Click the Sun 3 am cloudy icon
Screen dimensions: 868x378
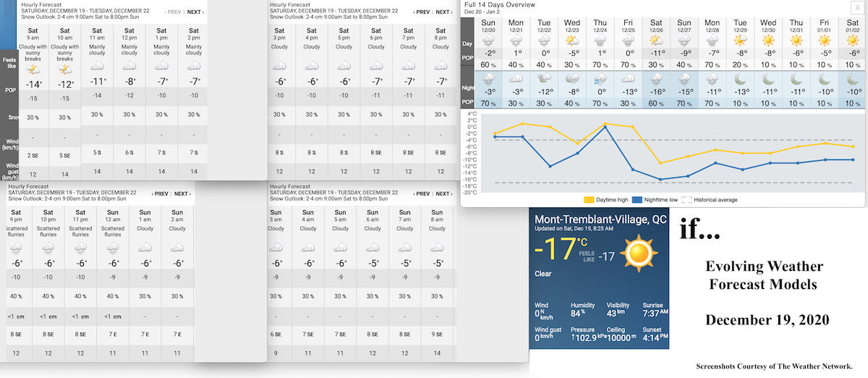(276, 248)
